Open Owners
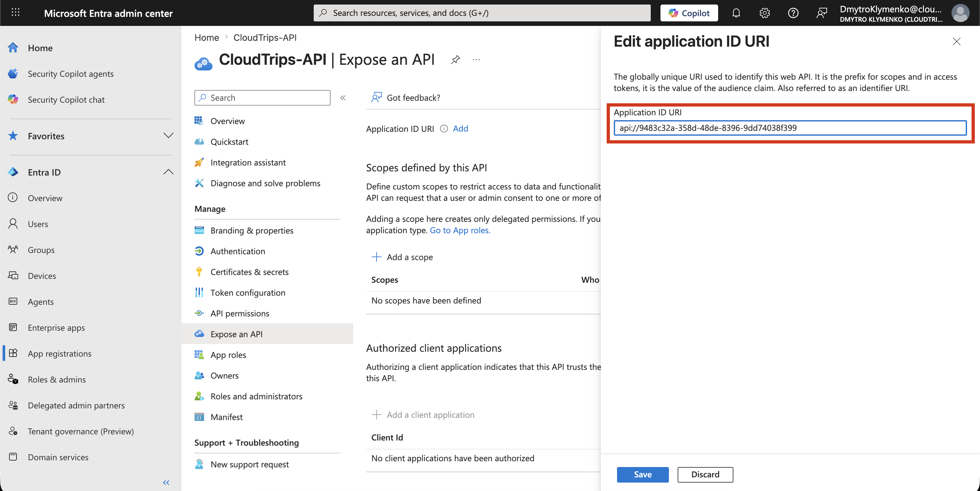 pyautogui.click(x=225, y=375)
